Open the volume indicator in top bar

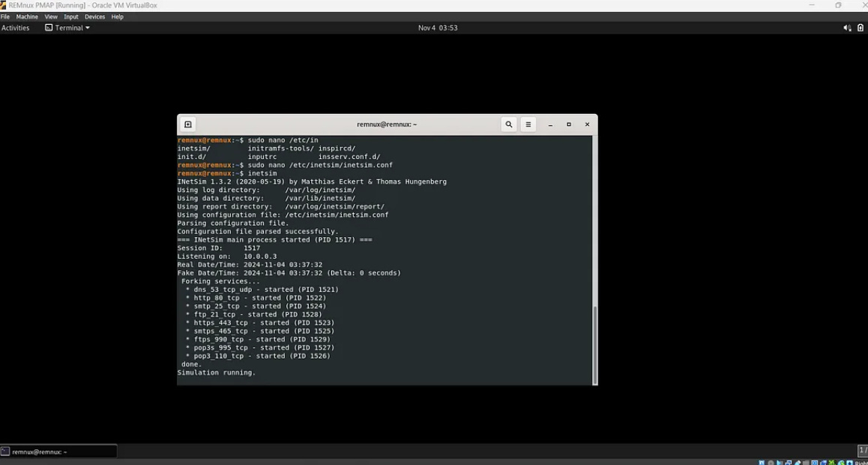[848, 28]
